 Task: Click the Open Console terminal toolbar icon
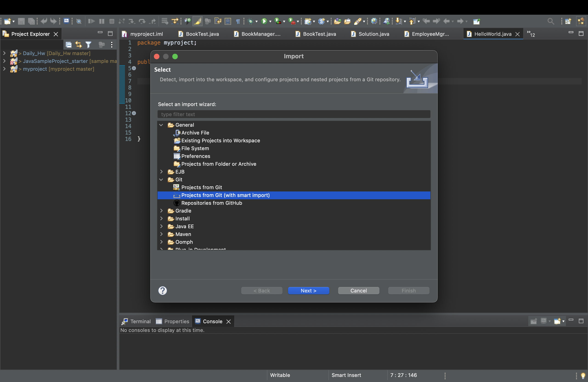66,21
